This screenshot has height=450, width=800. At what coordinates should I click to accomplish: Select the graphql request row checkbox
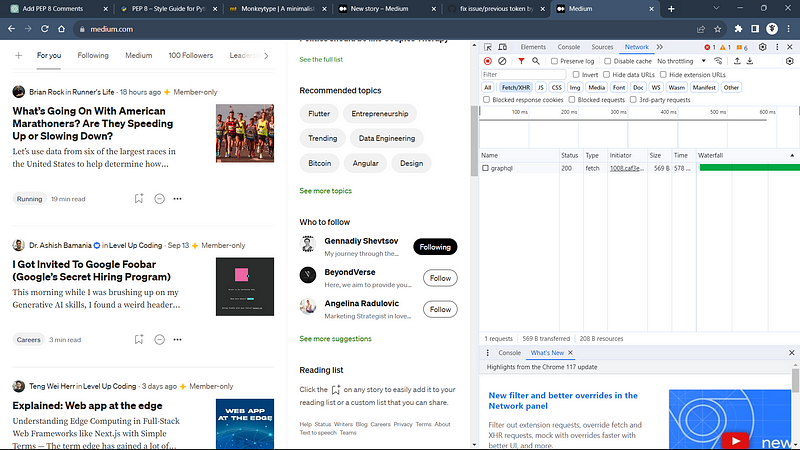(x=485, y=168)
